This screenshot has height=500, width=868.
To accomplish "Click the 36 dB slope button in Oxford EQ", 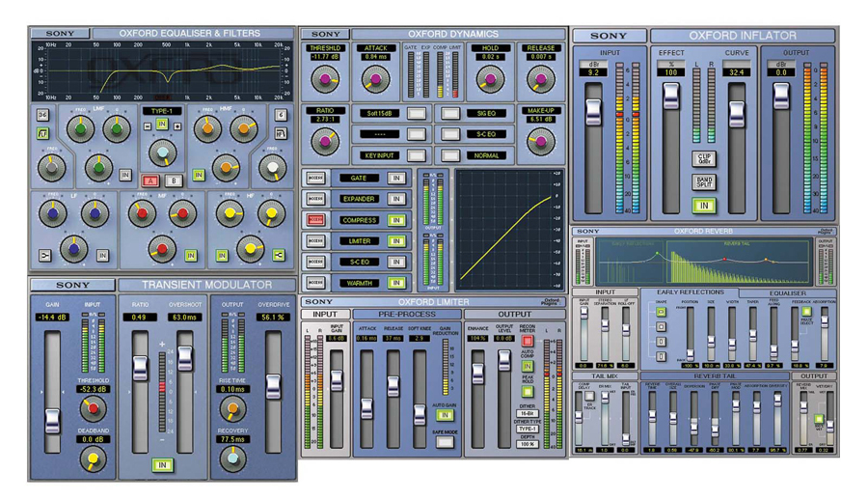I will [42, 115].
